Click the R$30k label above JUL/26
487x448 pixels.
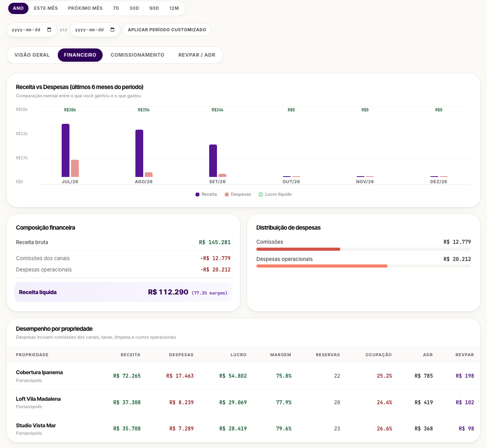pos(70,110)
